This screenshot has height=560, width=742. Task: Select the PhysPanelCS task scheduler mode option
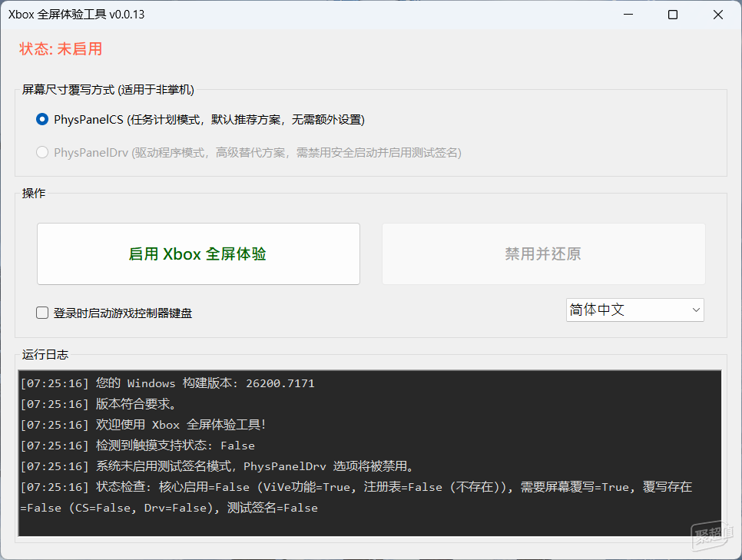42,120
